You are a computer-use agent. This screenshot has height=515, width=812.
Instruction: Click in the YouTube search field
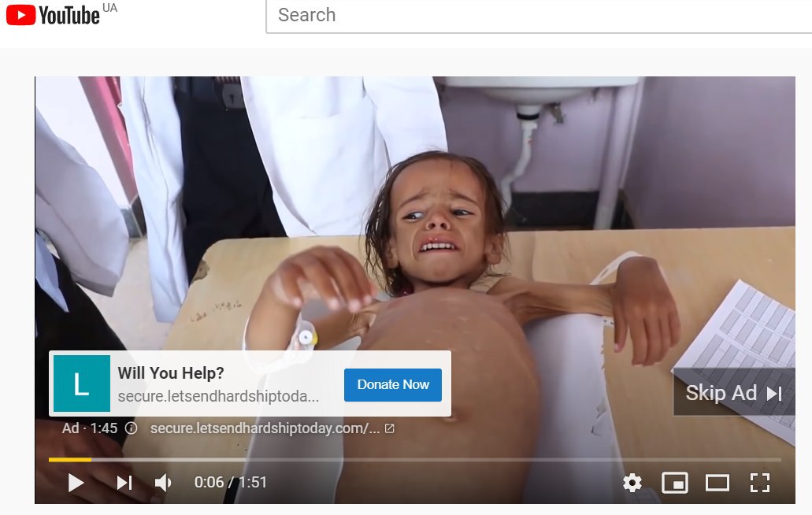(x=539, y=16)
